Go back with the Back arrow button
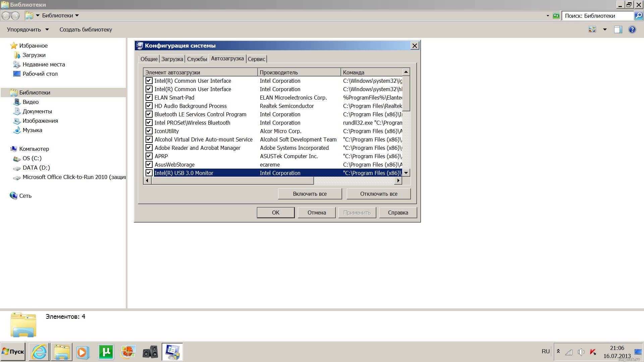The width and height of the screenshot is (644, 362). pos(6,15)
